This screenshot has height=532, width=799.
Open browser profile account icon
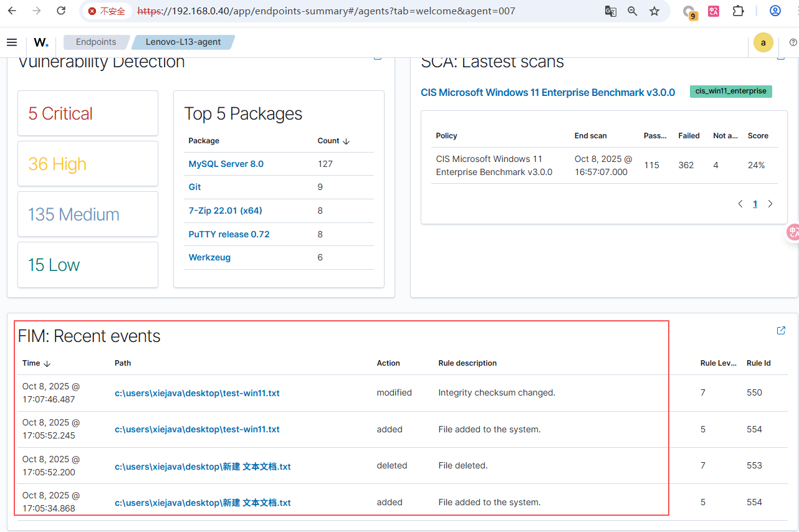tap(775, 11)
